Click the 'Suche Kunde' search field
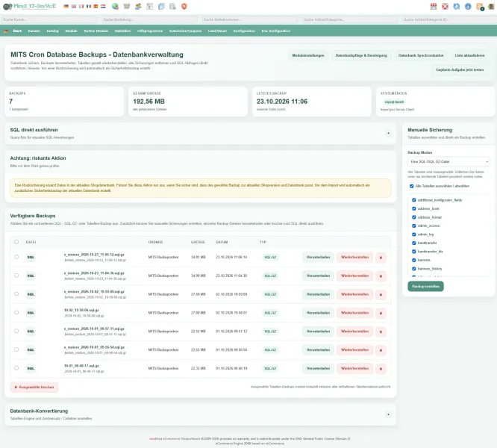Screen dimensions: 497x448 pyautogui.click(x=49, y=19)
